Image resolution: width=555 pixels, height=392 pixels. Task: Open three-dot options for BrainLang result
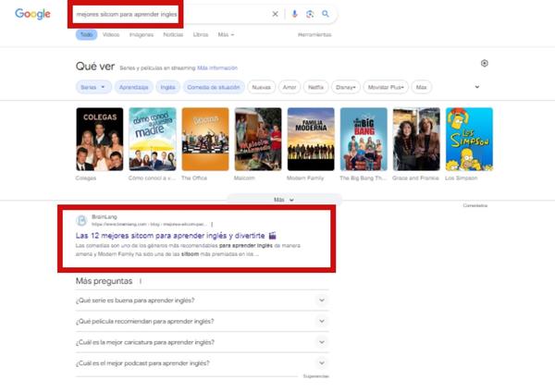click(212, 224)
